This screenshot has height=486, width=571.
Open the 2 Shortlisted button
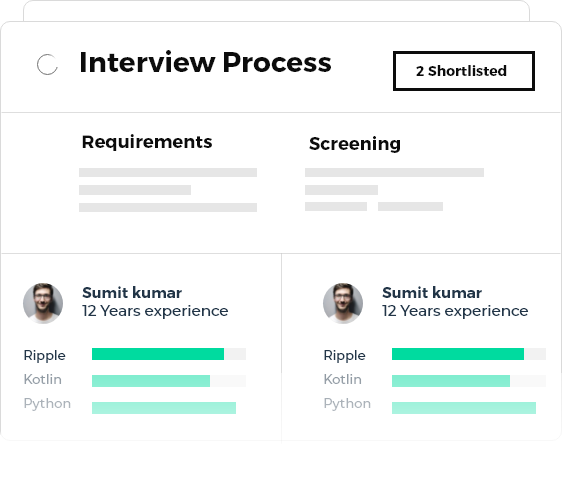(464, 71)
